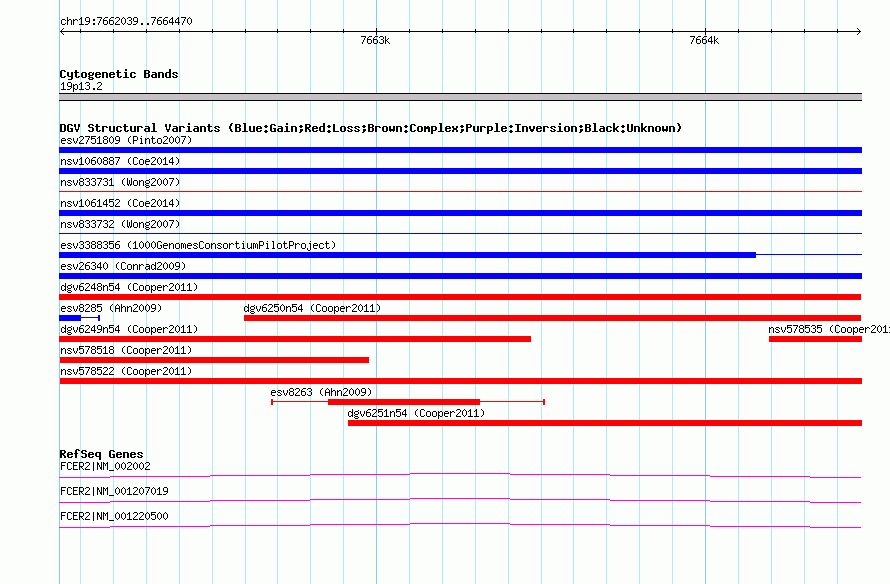
Task: Select the nsv1060887 (Coe2014) variant label
Action: point(120,161)
